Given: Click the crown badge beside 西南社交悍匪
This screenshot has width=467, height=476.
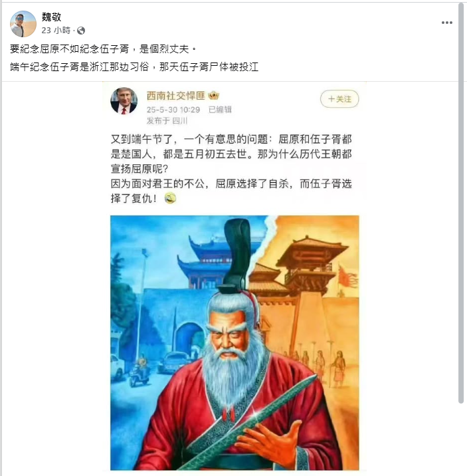Looking at the screenshot, I should pos(213,96).
